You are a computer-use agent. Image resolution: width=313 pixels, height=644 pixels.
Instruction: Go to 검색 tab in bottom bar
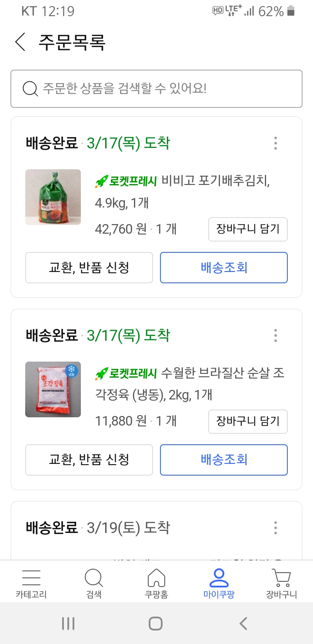(93, 582)
